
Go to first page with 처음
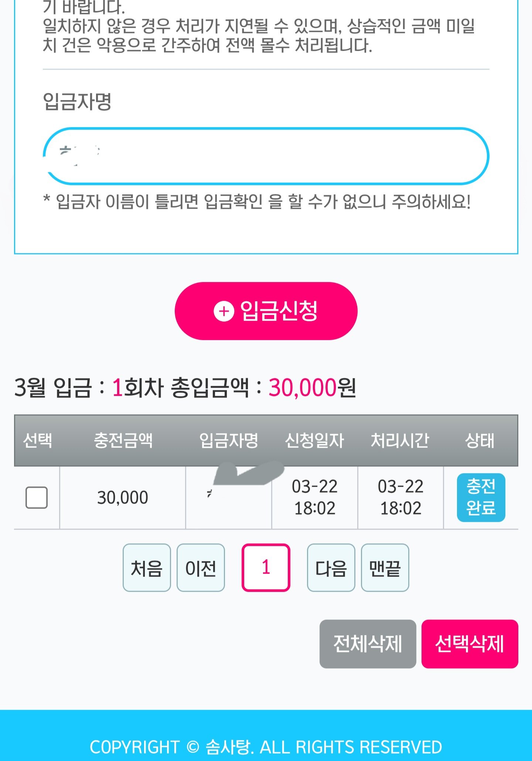coord(147,568)
